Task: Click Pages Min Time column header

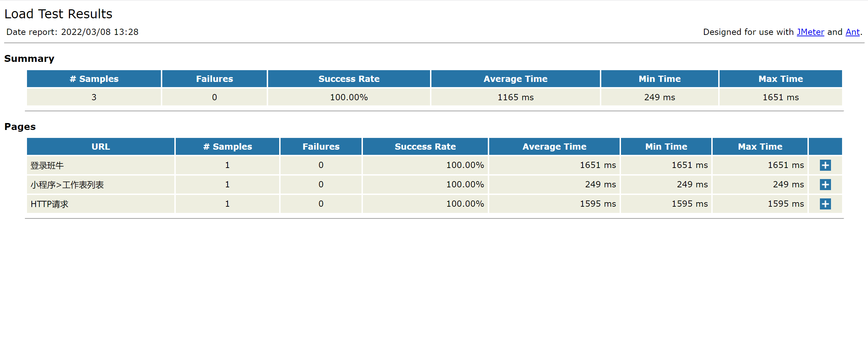Action: point(666,147)
